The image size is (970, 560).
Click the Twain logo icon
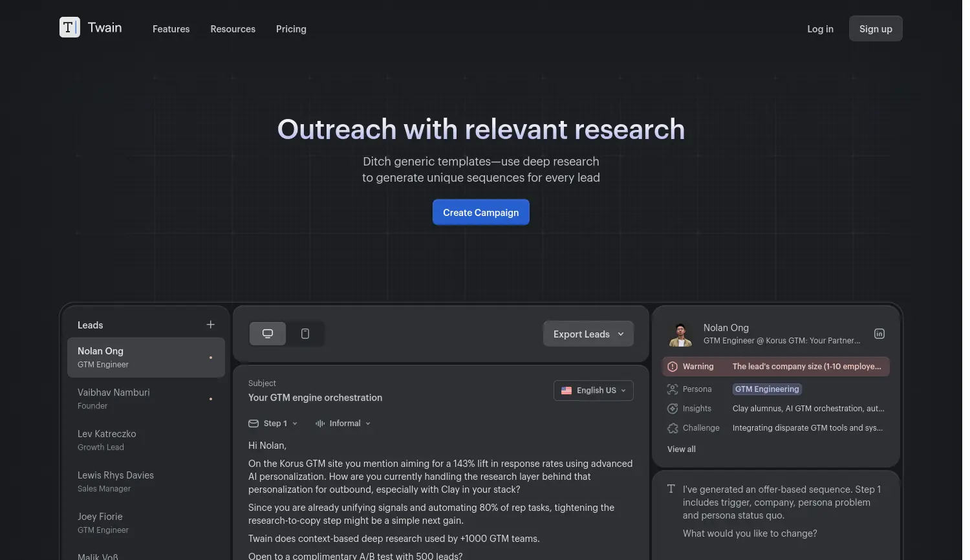(70, 27)
